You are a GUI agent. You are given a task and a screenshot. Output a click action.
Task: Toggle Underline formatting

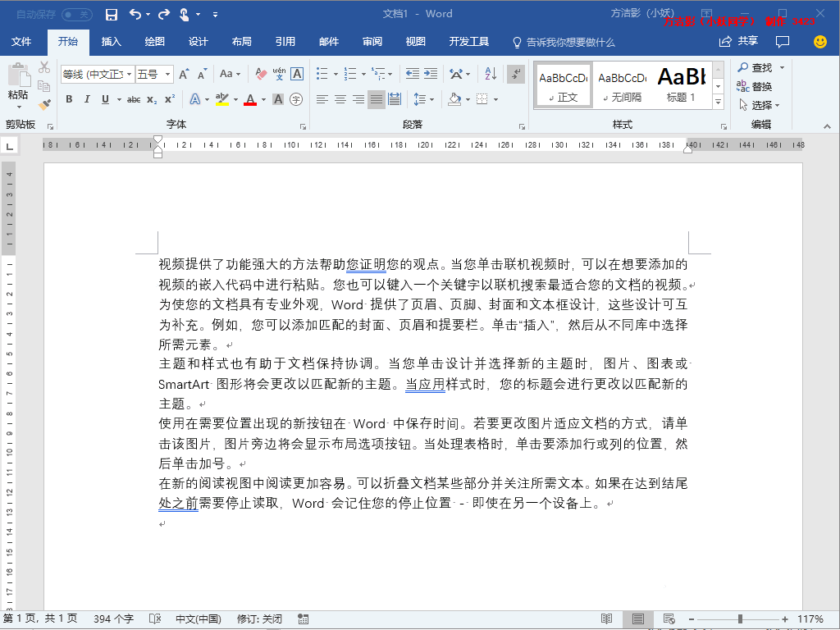point(105,99)
